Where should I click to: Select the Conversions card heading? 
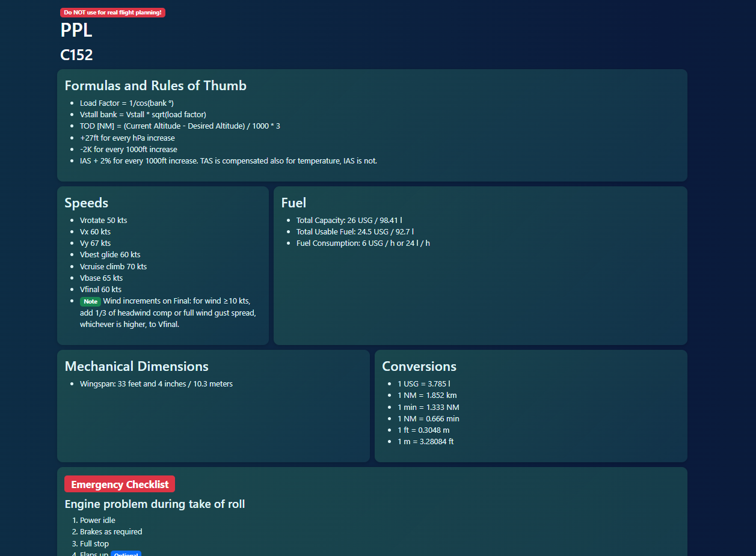coord(419,367)
